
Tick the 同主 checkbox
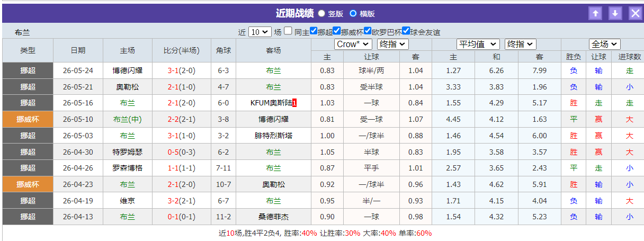click(x=288, y=31)
